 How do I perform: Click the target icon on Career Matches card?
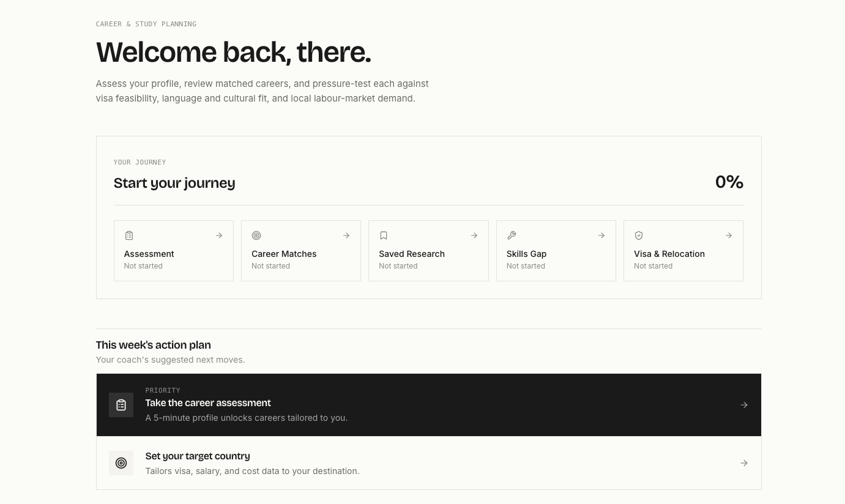point(256,235)
